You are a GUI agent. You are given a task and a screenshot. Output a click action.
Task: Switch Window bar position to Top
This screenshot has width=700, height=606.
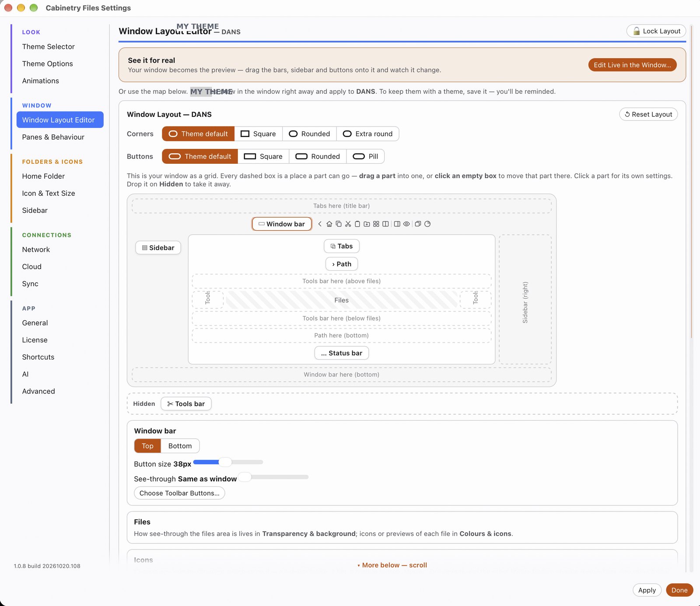[147, 446]
